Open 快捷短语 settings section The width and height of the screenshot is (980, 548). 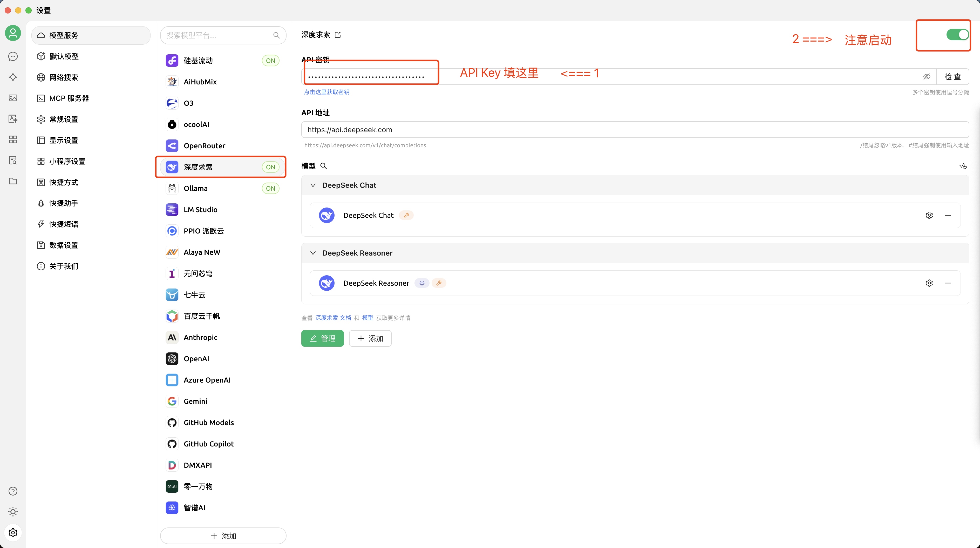(x=91, y=224)
